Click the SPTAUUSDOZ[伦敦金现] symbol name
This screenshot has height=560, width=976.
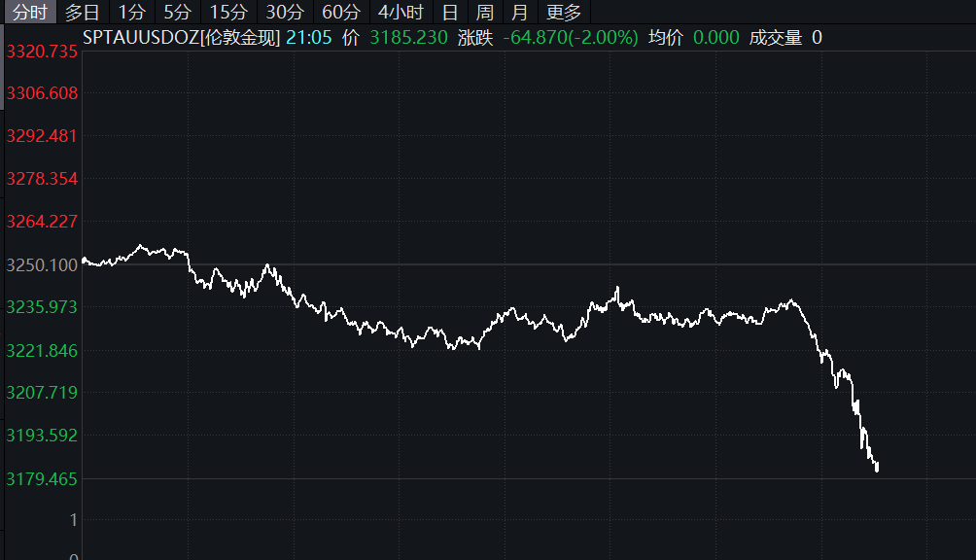pos(182,38)
